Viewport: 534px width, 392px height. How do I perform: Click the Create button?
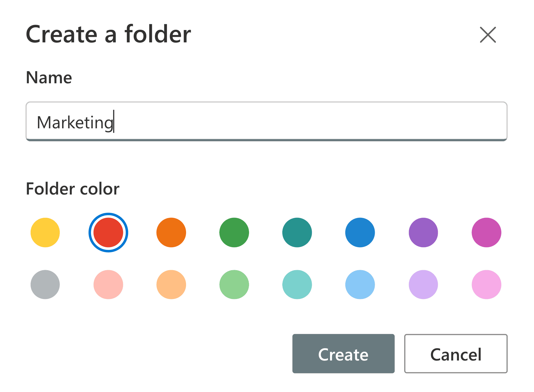coord(343,354)
